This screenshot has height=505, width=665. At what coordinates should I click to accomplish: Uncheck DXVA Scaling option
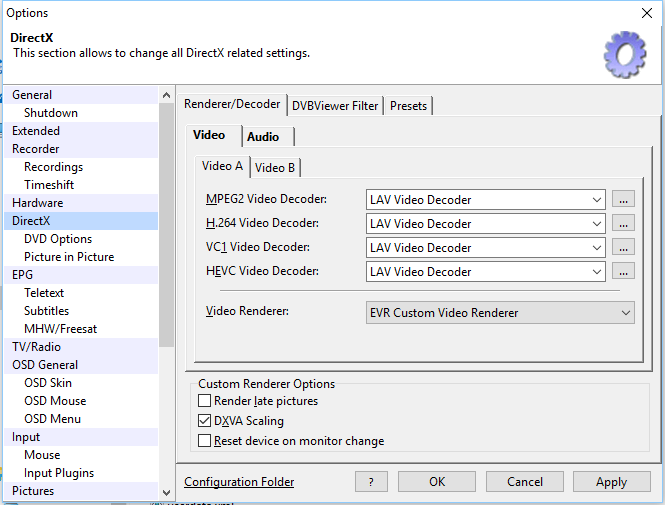[205, 422]
